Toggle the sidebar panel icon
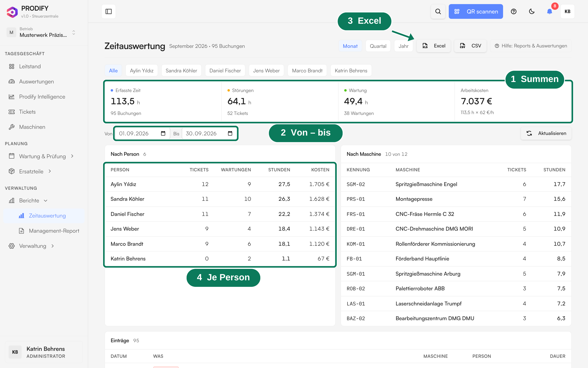 pos(109,11)
